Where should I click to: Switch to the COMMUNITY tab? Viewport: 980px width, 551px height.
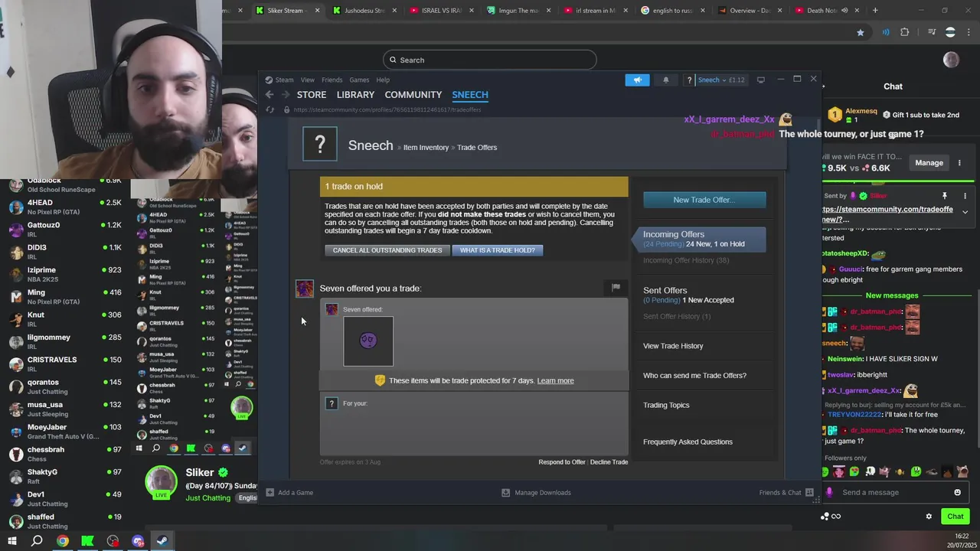(413, 94)
